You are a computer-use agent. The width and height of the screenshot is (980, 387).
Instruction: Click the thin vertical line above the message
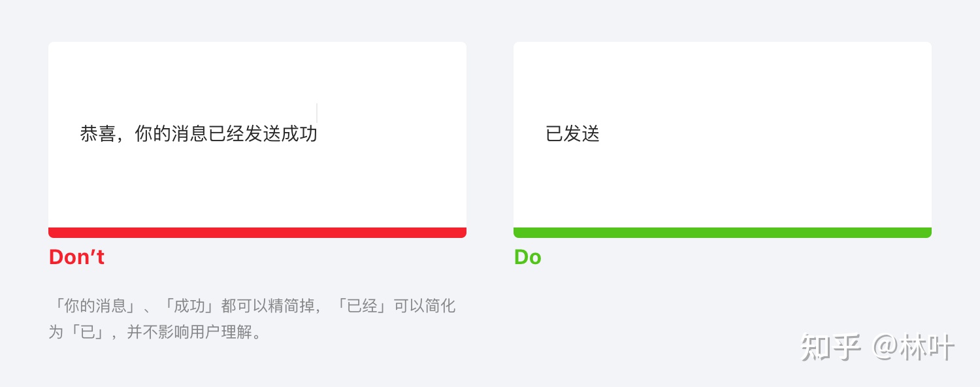pyautogui.click(x=317, y=112)
